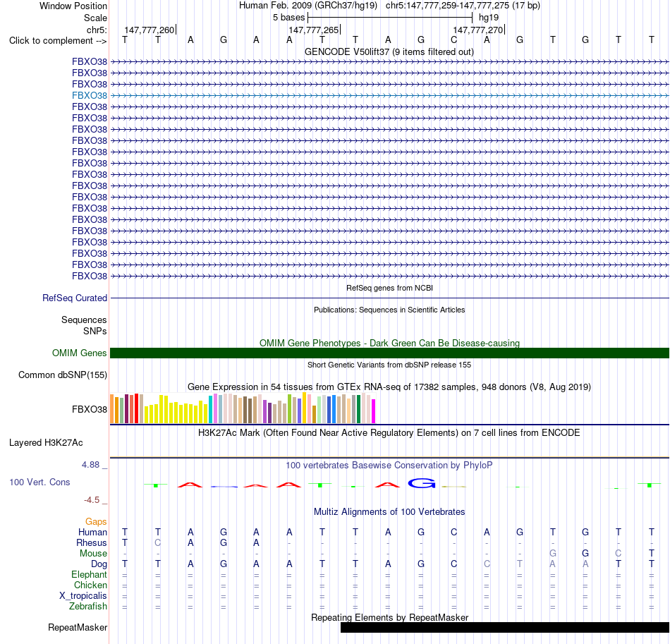Viewport: 670px width, 644px height.
Task: Open the OMIM Gene Phenotypes track title
Action: point(389,343)
